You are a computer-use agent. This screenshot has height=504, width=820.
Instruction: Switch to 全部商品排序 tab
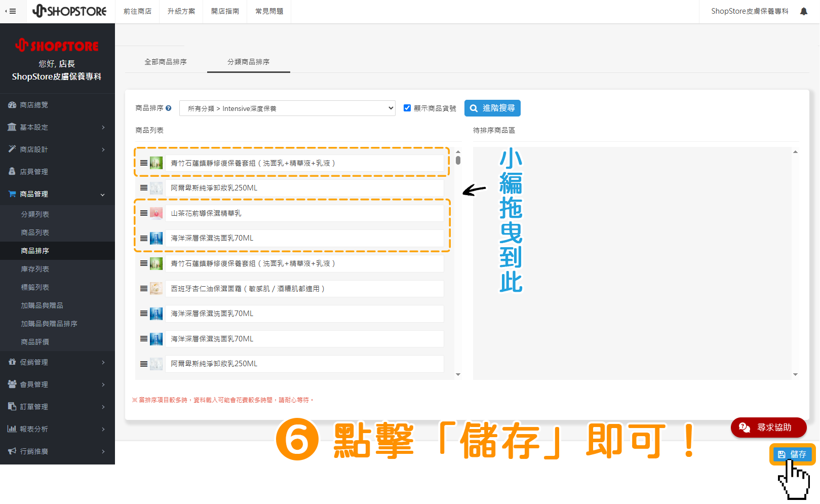166,62
